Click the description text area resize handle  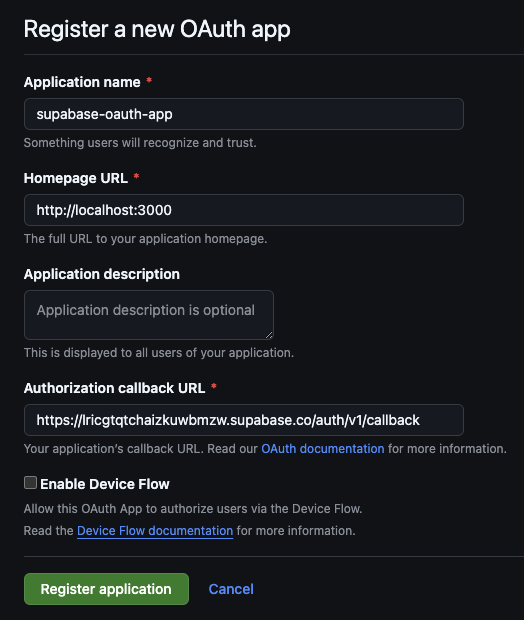pos(269,335)
